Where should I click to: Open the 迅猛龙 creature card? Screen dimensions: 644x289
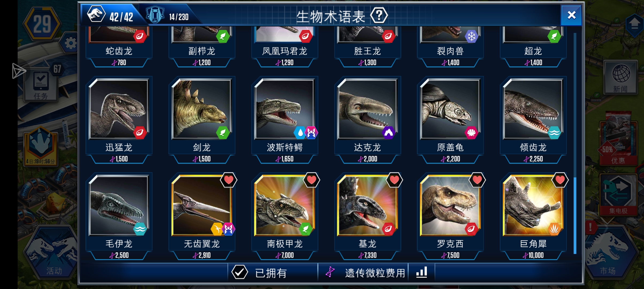tap(119, 119)
